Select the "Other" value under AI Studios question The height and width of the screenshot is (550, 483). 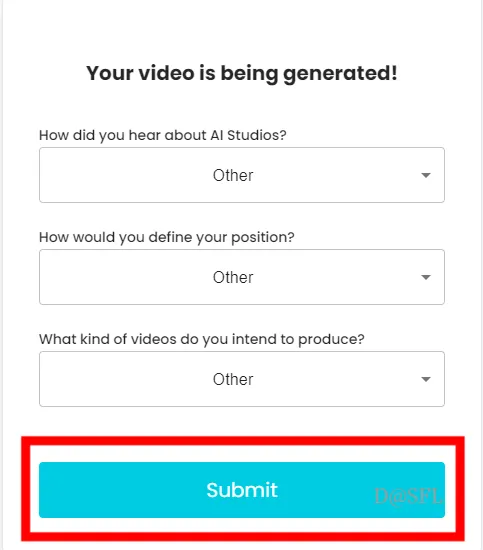coord(233,175)
